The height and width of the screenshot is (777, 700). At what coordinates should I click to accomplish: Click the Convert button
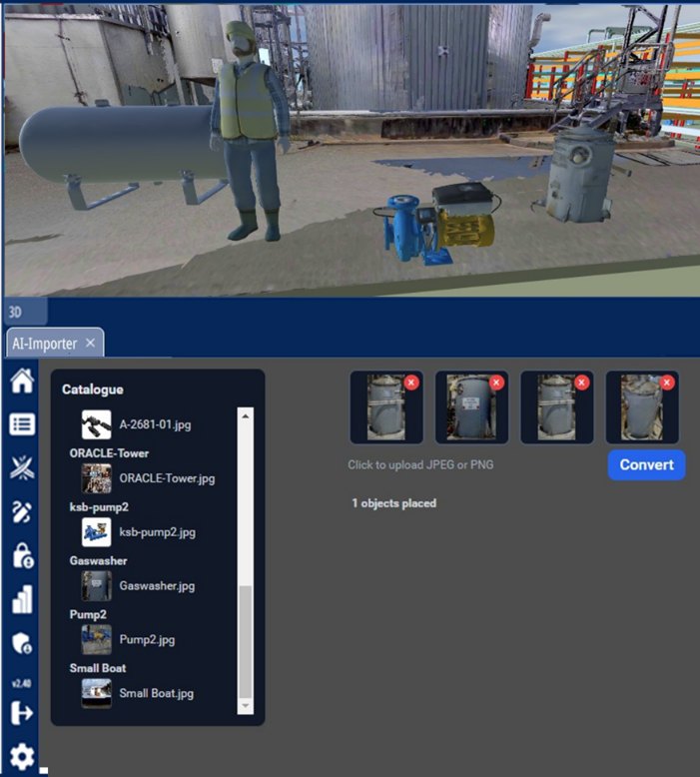click(646, 464)
